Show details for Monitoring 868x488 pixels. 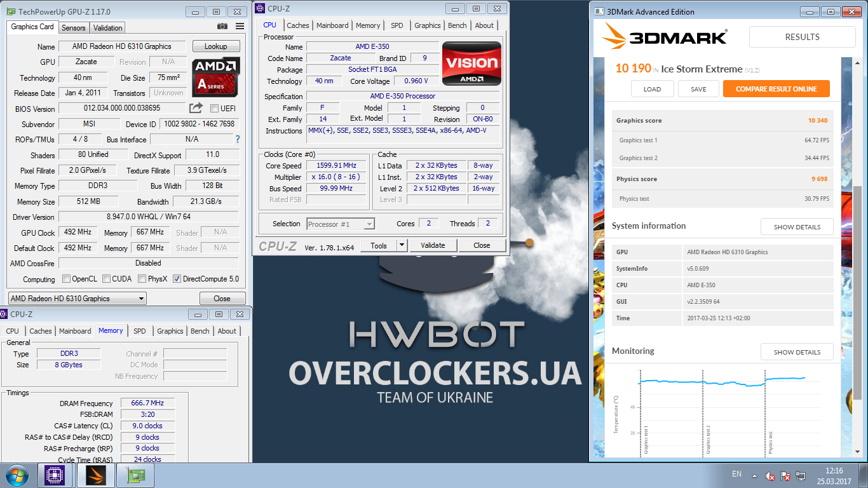[x=797, y=352]
